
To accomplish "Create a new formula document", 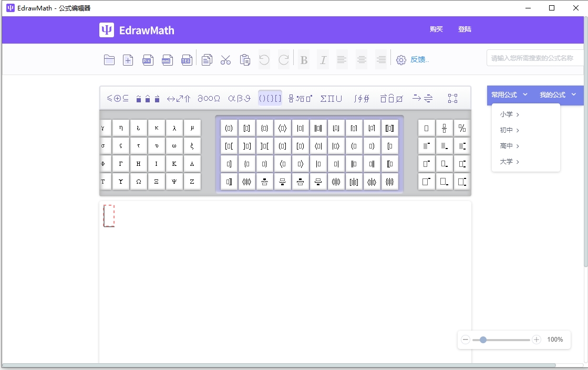I will pyautogui.click(x=128, y=60).
